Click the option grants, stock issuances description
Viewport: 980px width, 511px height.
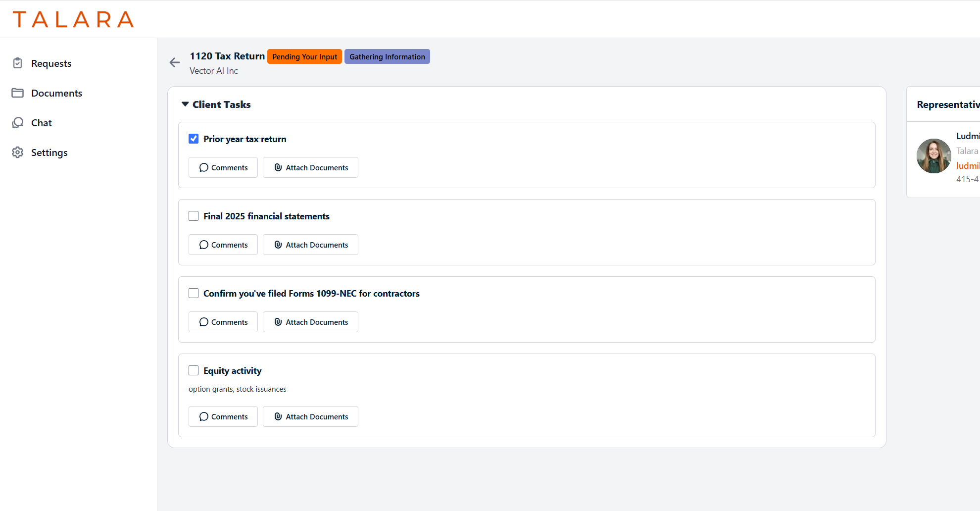point(238,389)
